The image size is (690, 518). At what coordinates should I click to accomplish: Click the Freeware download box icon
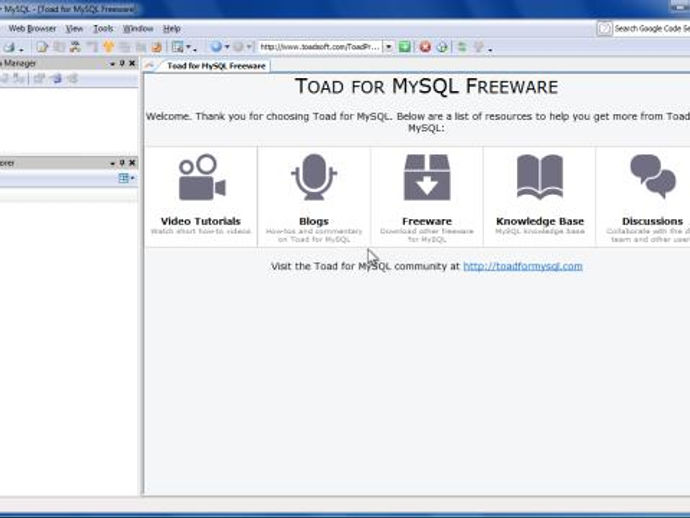click(x=427, y=177)
